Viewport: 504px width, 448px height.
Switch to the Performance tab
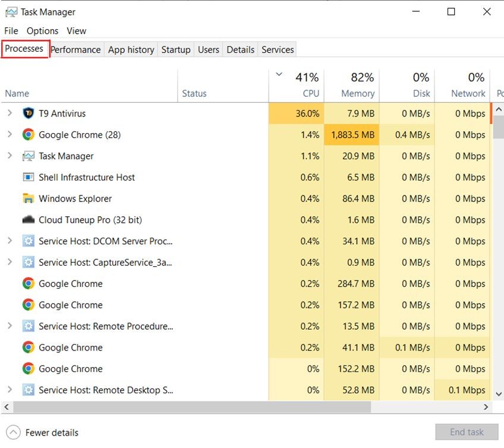(x=75, y=50)
